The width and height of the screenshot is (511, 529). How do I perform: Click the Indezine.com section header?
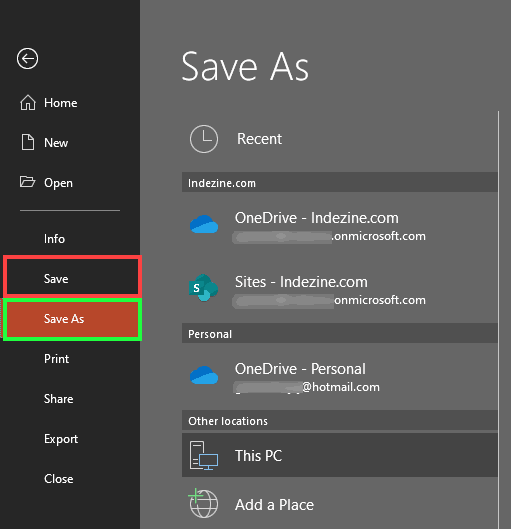click(x=340, y=182)
